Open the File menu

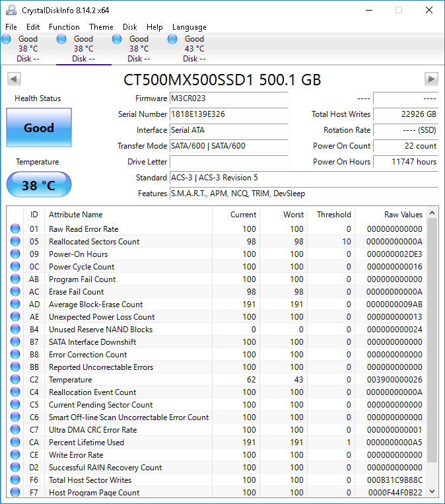tap(11, 27)
